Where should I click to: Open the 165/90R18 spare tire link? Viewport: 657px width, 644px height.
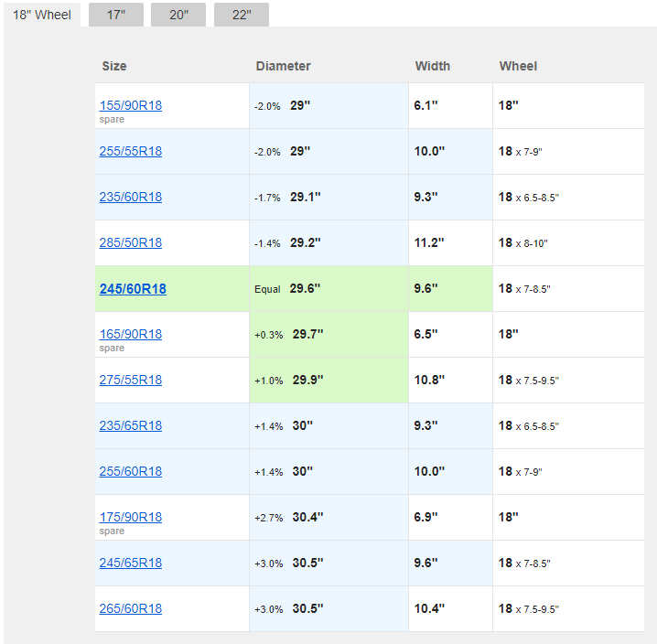tap(130, 334)
